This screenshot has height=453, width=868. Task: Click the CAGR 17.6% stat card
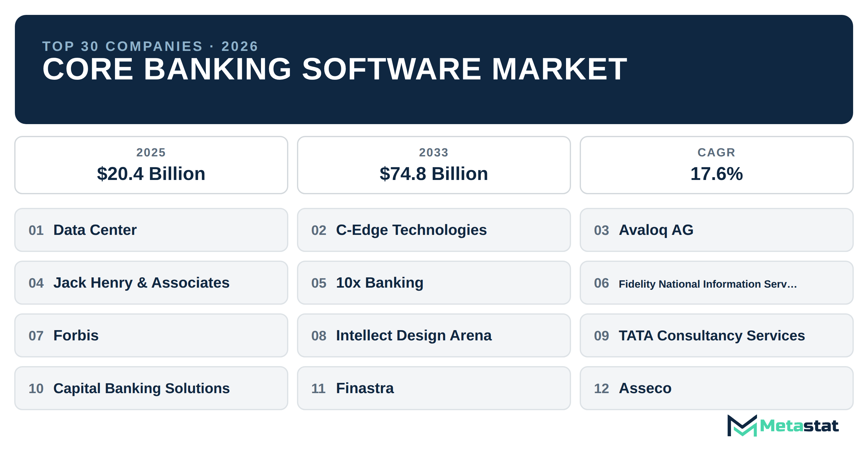coord(716,165)
